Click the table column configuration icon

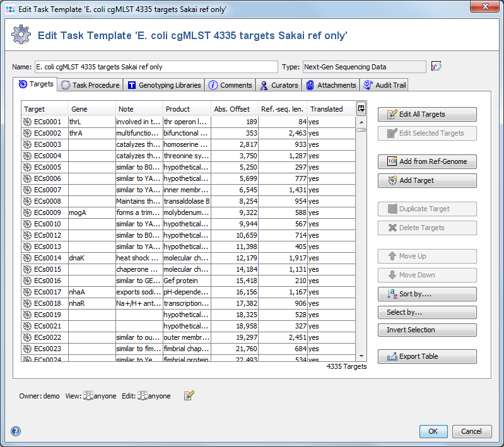click(x=361, y=108)
